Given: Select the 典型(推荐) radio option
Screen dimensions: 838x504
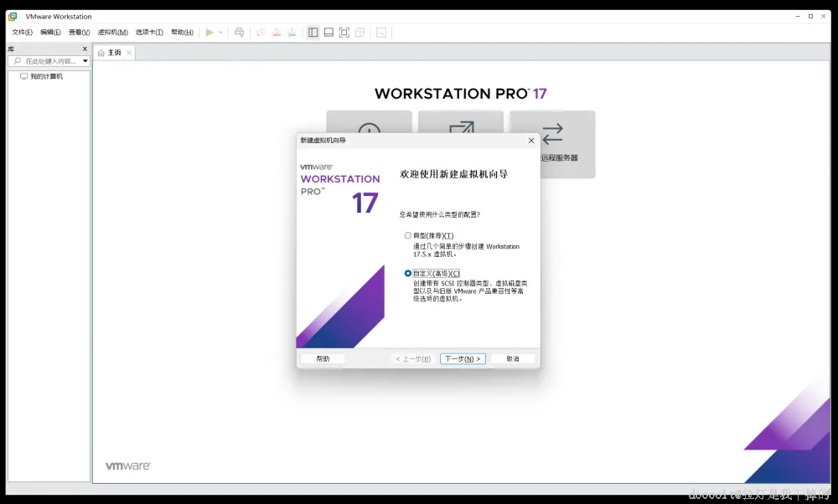Looking at the screenshot, I should pyautogui.click(x=408, y=235).
